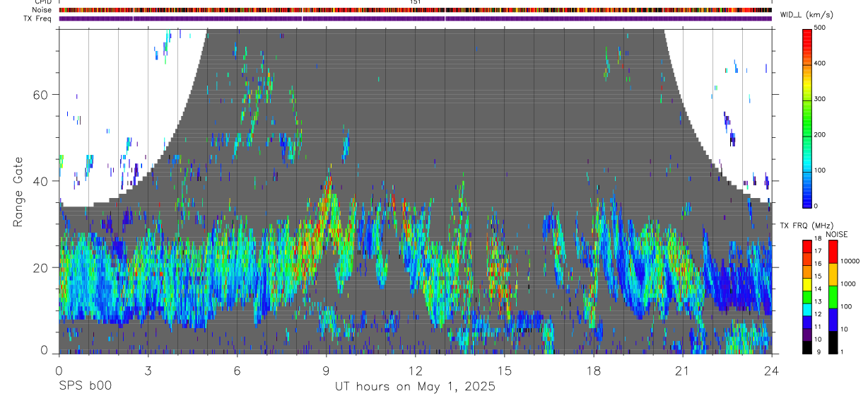Click the '13' value in TX FRQ legend
This screenshot has width=868, height=401.
818,301
